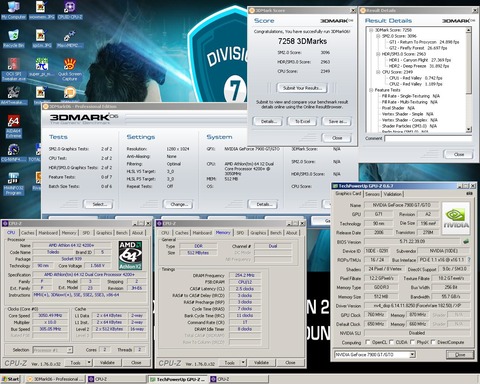This screenshot has height=384, width=480.
Task: Click the Result Details vertical scrollbar
Action: 469,79
